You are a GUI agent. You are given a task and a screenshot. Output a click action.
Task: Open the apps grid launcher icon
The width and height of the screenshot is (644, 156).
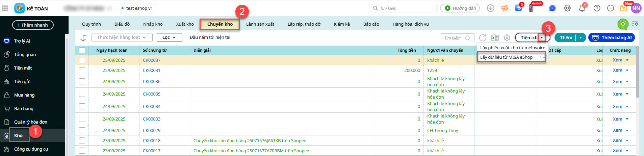[5, 8]
